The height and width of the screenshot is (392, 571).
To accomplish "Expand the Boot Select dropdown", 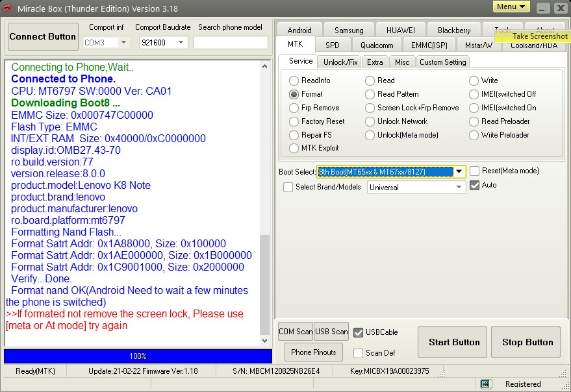I will (459, 171).
